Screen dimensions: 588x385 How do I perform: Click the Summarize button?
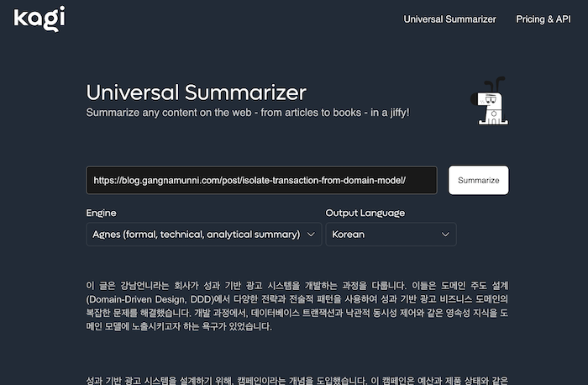[479, 180]
